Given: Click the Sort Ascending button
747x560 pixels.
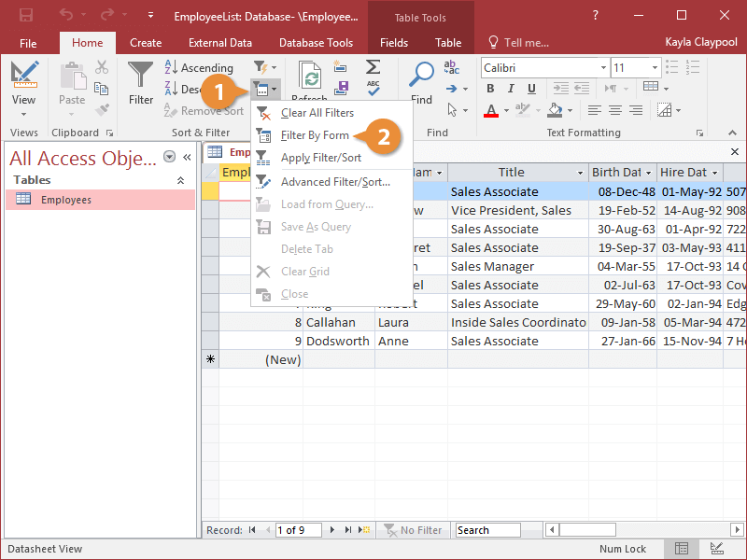Looking at the screenshot, I should point(199,67).
